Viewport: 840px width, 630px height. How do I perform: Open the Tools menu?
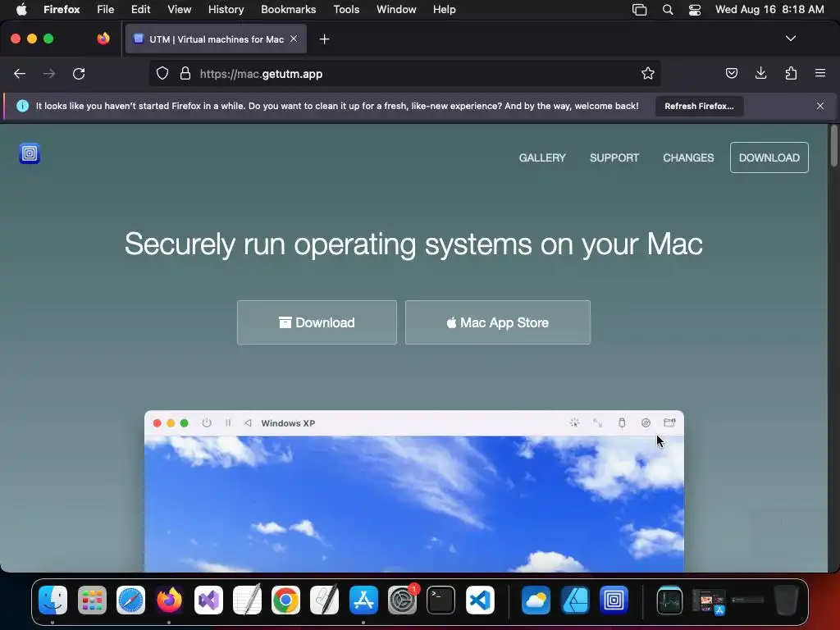tap(346, 10)
